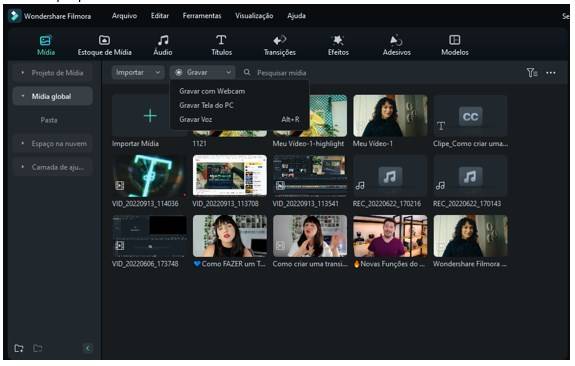
Task: Click the search magnifier icon
Action: click(247, 72)
